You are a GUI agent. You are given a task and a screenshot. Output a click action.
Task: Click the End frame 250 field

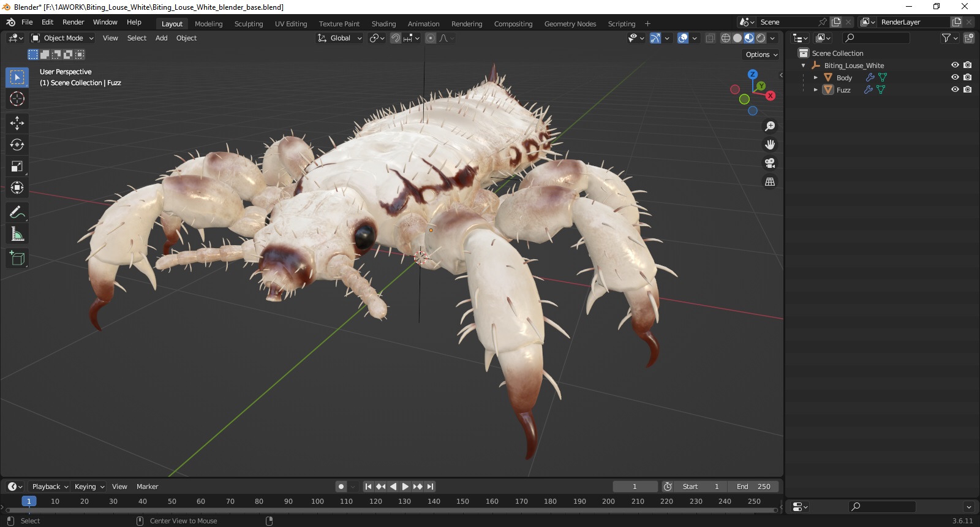(754, 487)
